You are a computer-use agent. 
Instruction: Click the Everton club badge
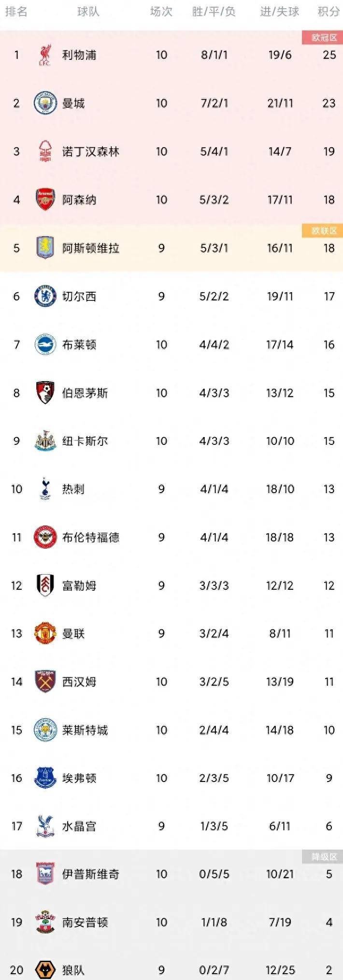click(x=45, y=778)
